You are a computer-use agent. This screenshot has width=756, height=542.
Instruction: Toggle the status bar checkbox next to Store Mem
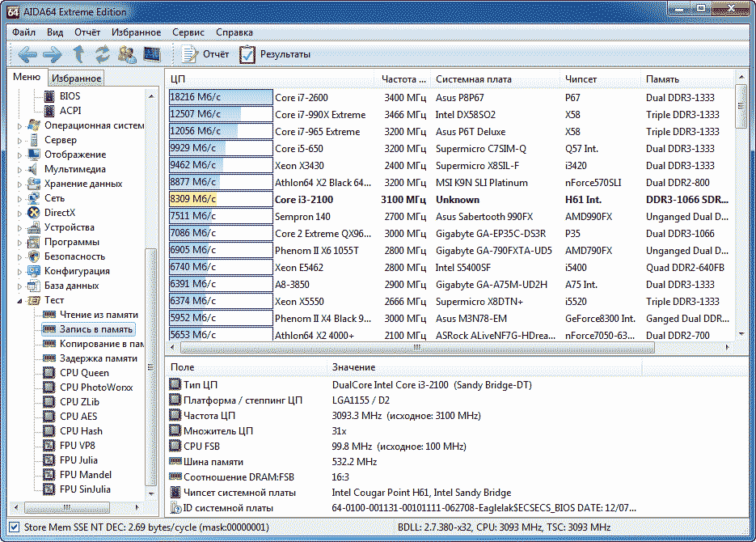[15, 527]
